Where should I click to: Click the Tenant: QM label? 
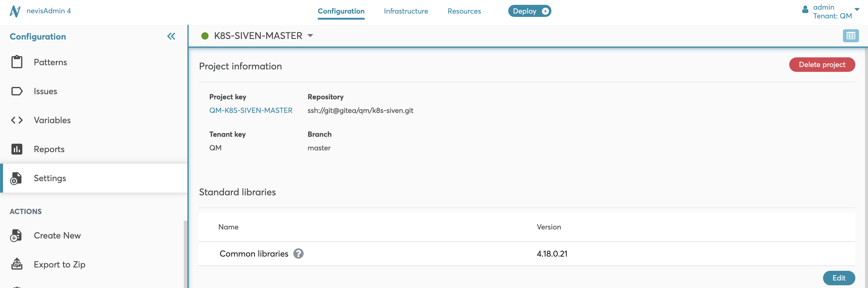[832, 16]
